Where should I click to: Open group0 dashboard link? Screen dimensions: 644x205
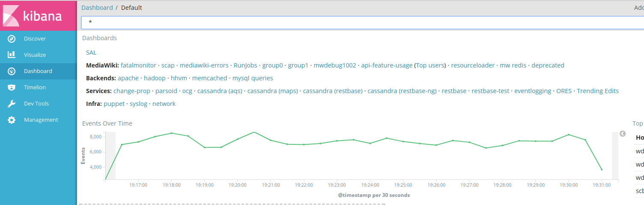pyautogui.click(x=273, y=65)
